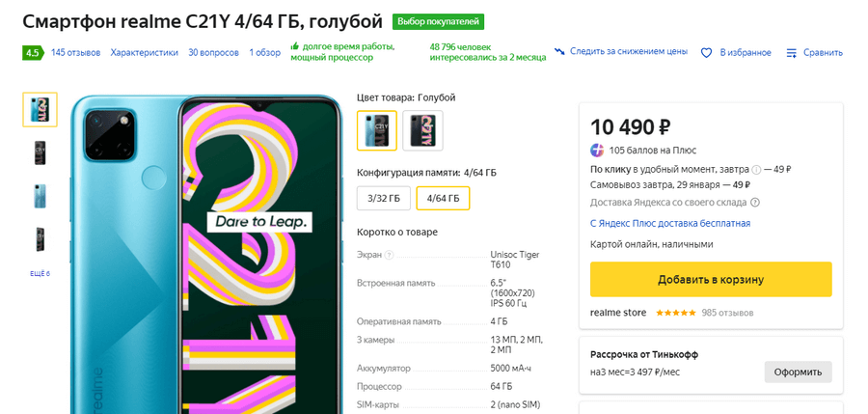Click help icon beside Yandex warehouse delivery
Viewport: 868px width, 414px height.
pyautogui.click(x=755, y=202)
